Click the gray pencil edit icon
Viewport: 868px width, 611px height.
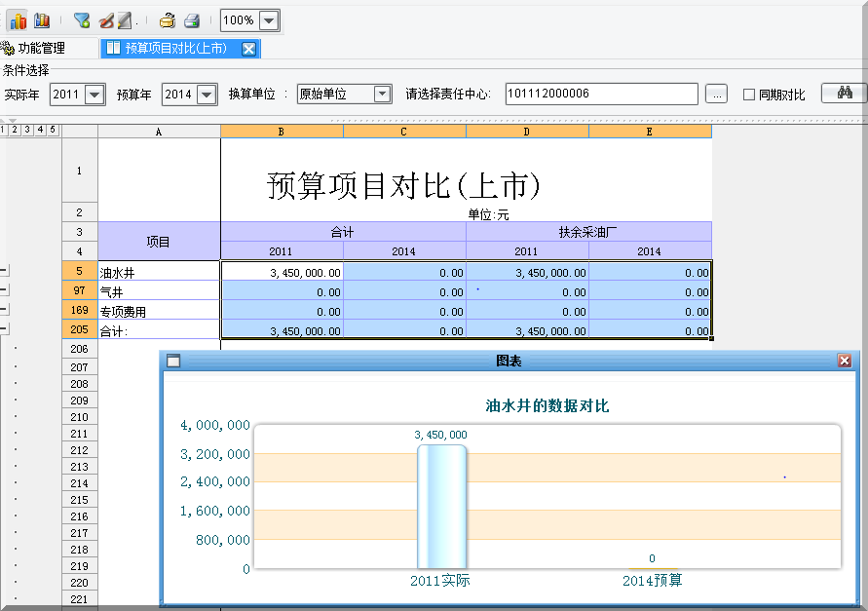[125, 20]
